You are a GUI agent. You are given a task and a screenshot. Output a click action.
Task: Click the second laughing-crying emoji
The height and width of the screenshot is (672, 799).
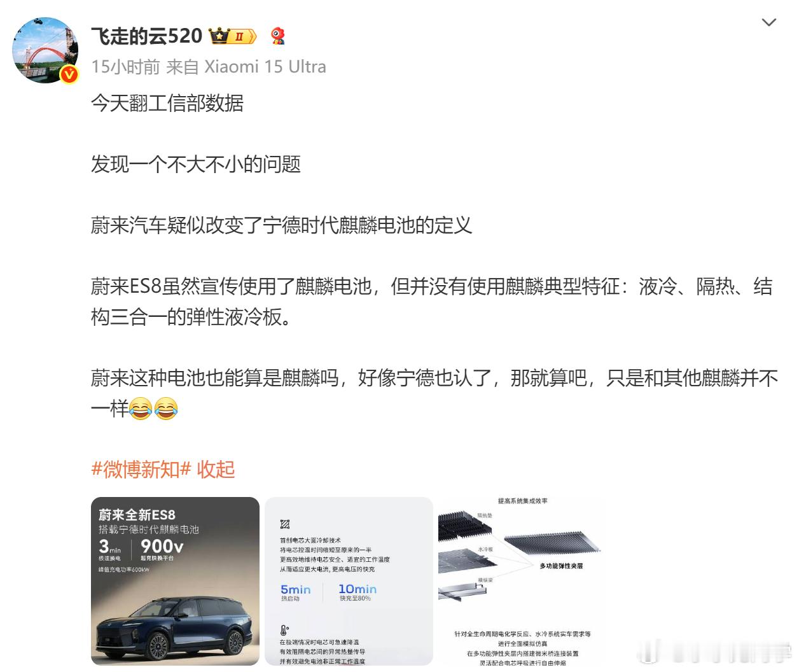click(166, 409)
